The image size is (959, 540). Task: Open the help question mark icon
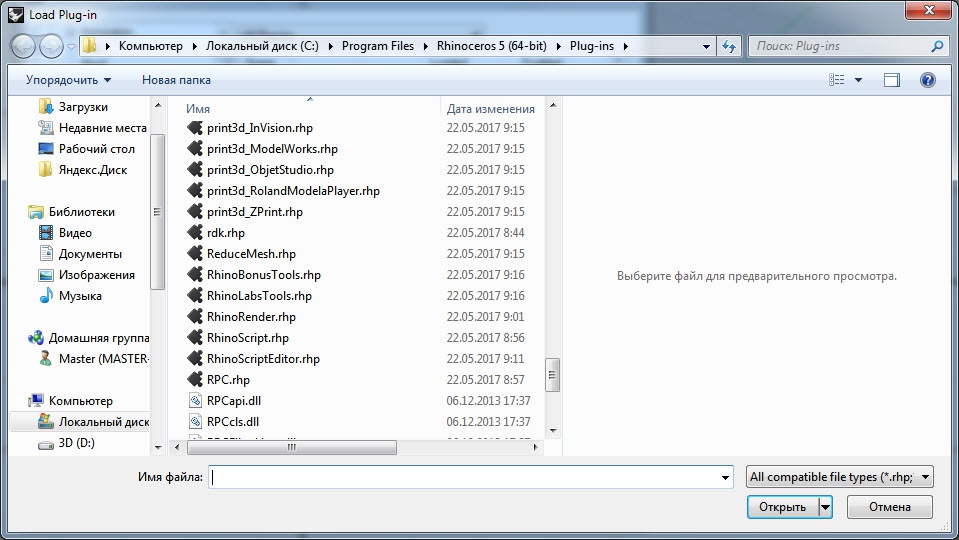click(927, 80)
